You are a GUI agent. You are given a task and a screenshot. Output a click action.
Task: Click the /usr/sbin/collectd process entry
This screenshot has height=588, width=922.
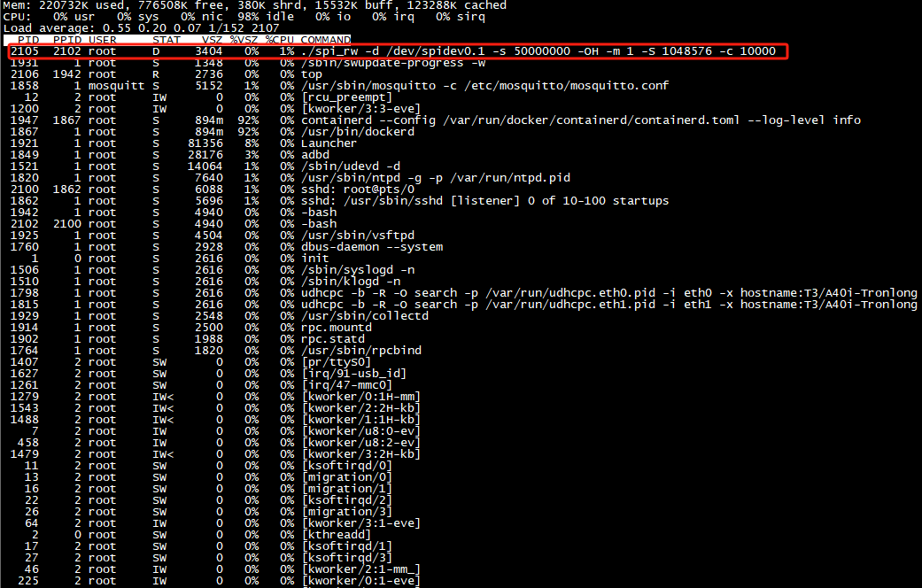(x=365, y=316)
